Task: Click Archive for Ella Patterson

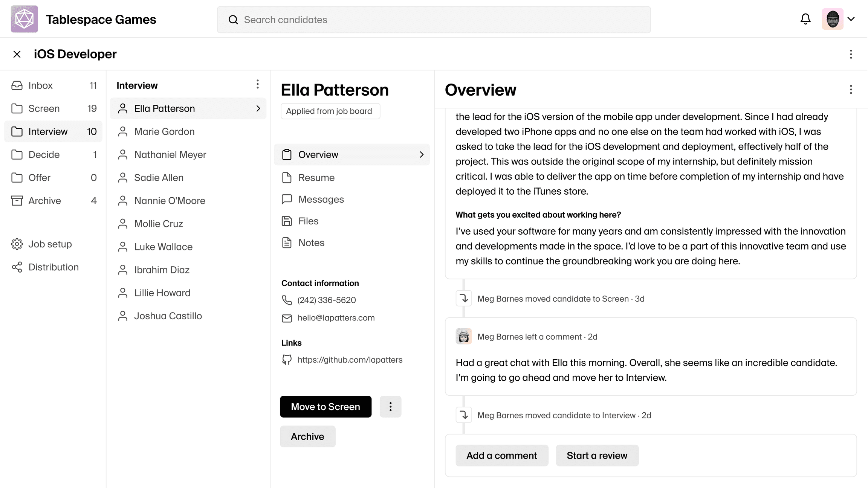Action: point(307,436)
